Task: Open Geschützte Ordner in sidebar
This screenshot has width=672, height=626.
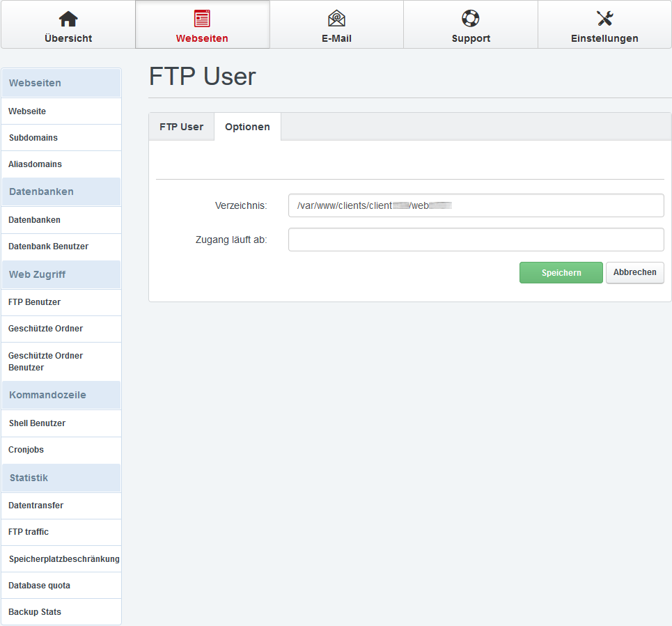Action: (x=46, y=329)
